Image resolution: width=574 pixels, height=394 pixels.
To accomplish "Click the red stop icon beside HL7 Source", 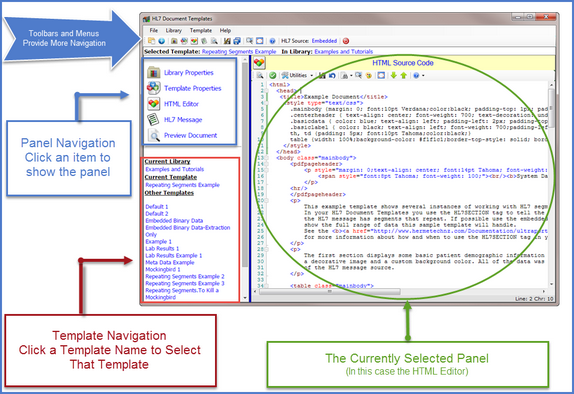I will coord(346,41).
